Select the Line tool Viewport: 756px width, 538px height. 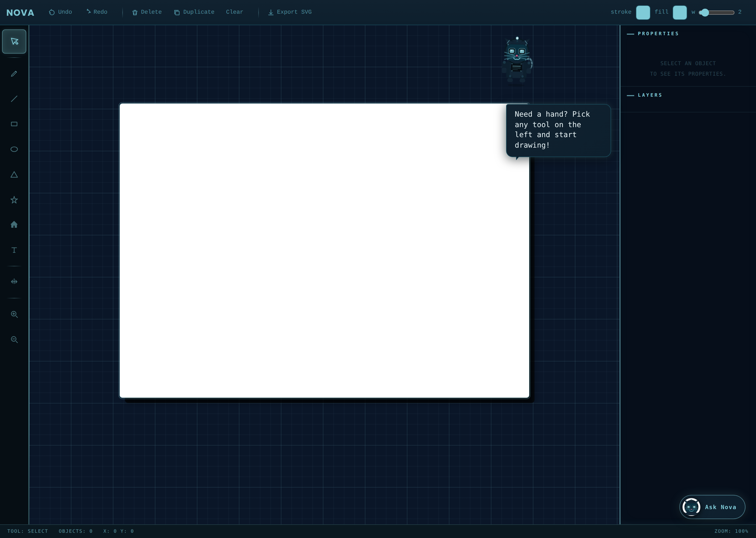pyautogui.click(x=14, y=99)
